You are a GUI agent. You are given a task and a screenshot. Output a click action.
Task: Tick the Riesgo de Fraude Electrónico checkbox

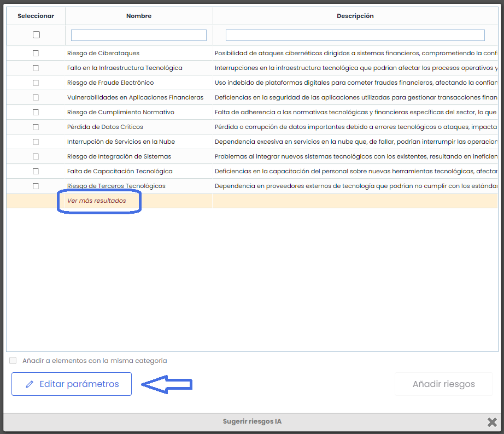(36, 83)
